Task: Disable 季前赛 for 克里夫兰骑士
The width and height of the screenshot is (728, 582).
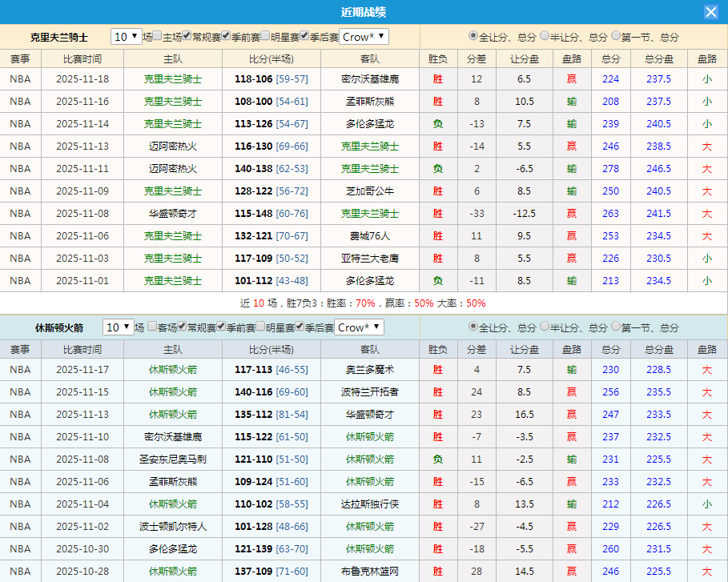Action: click(x=225, y=37)
